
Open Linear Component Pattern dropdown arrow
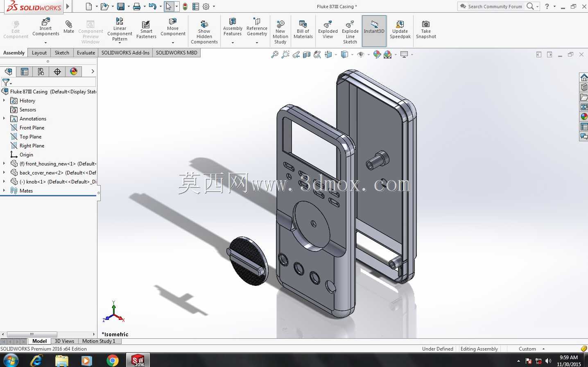click(x=120, y=43)
